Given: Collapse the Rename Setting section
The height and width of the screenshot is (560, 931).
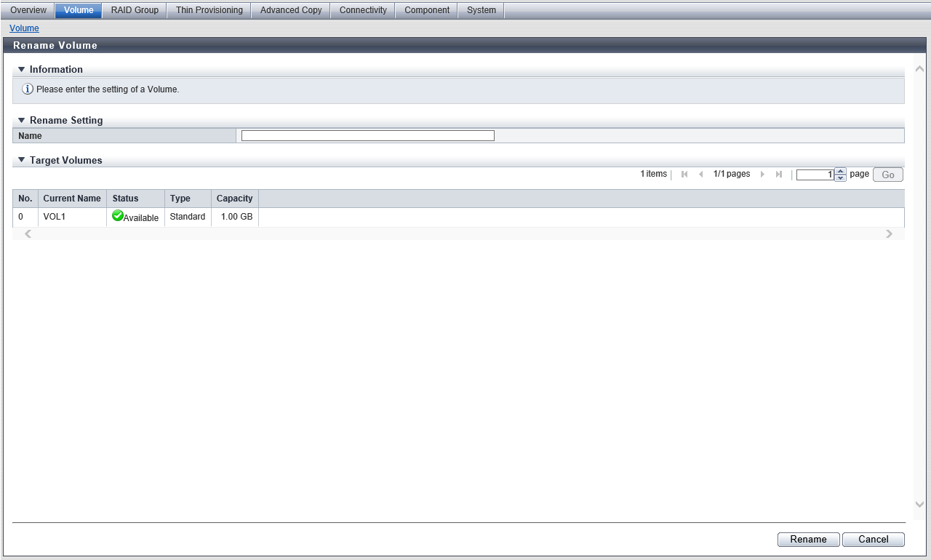Looking at the screenshot, I should (x=22, y=120).
